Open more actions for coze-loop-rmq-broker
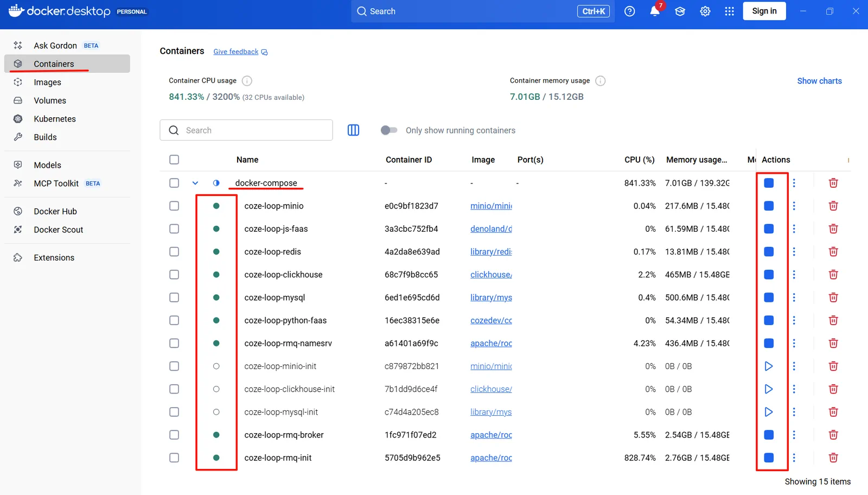The image size is (868, 495). coord(794,435)
